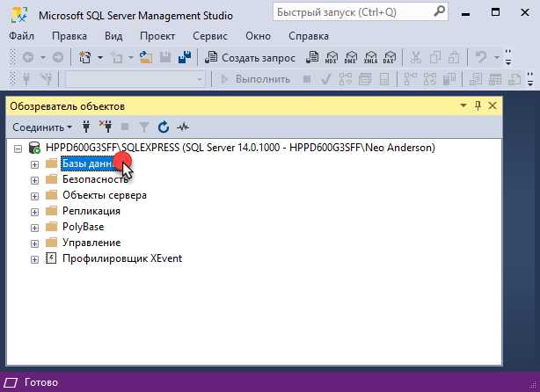Click the MDX query icon
The image size is (540, 392).
(332, 57)
